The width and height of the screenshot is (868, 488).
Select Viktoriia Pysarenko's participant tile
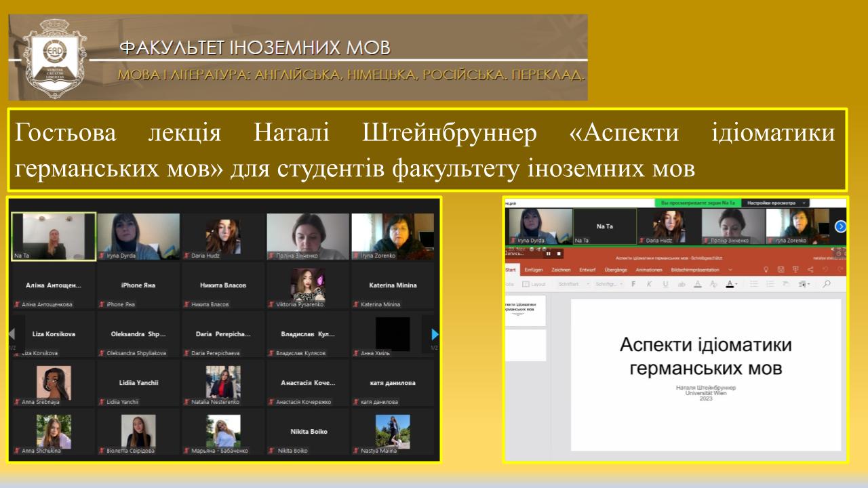coord(308,285)
